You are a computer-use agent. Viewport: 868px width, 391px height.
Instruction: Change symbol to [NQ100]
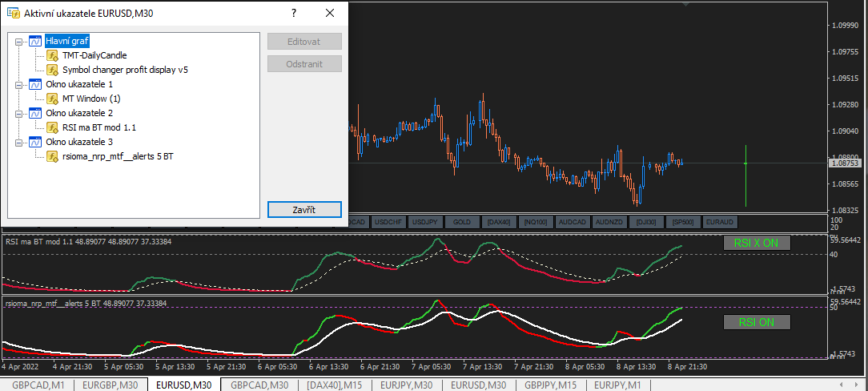[x=536, y=222]
